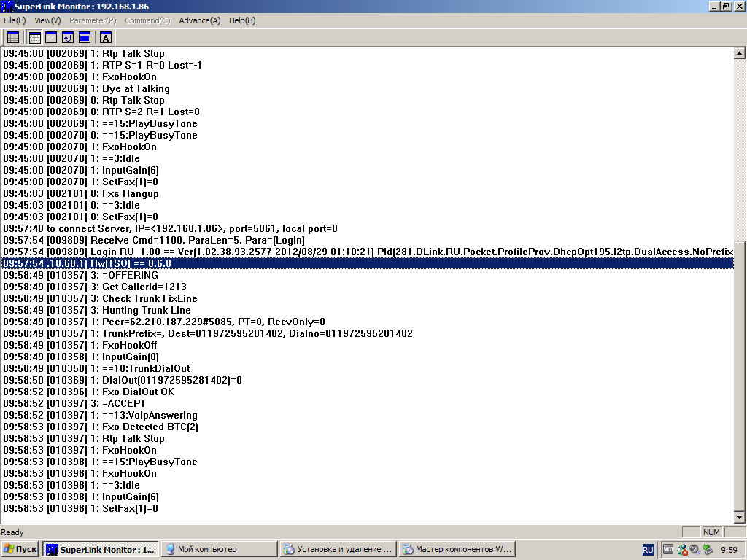Click the table grid view toolbar icon
Viewport: 747px width, 560px height.
point(13,38)
